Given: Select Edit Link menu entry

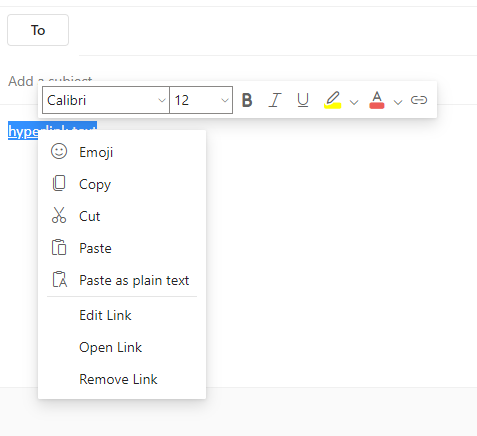Looking at the screenshot, I should point(122,315).
